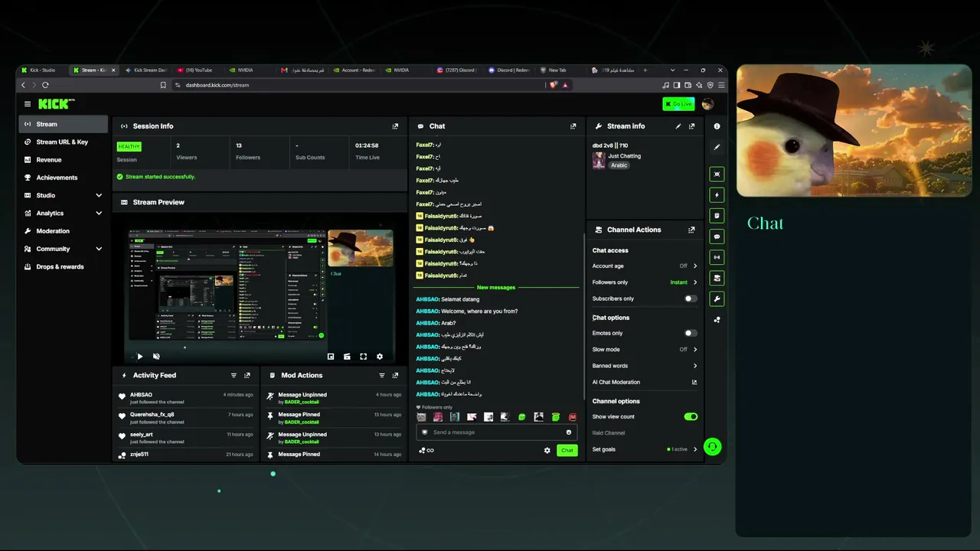980x551 pixels.
Task: Open the Banned words settings
Action: 645,366
